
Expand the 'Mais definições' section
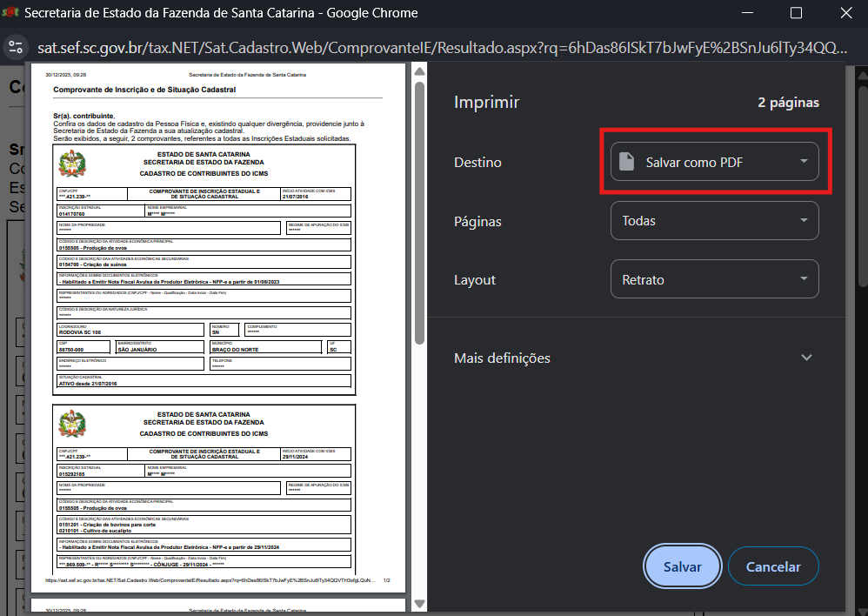click(806, 358)
